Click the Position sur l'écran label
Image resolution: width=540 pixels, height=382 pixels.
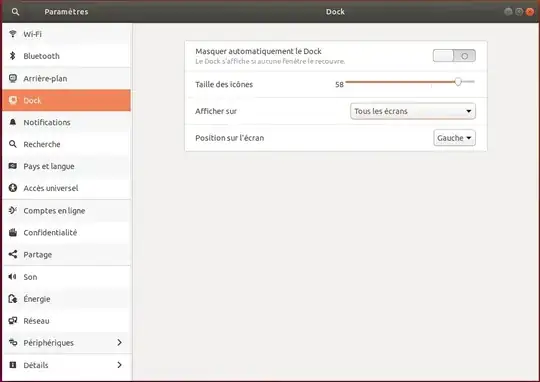[x=229, y=138]
